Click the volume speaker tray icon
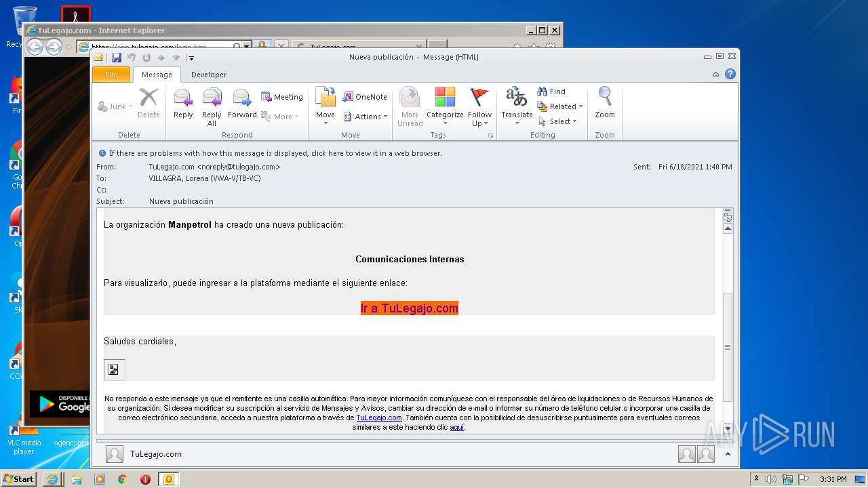This screenshot has width=868, height=488. [x=771, y=479]
